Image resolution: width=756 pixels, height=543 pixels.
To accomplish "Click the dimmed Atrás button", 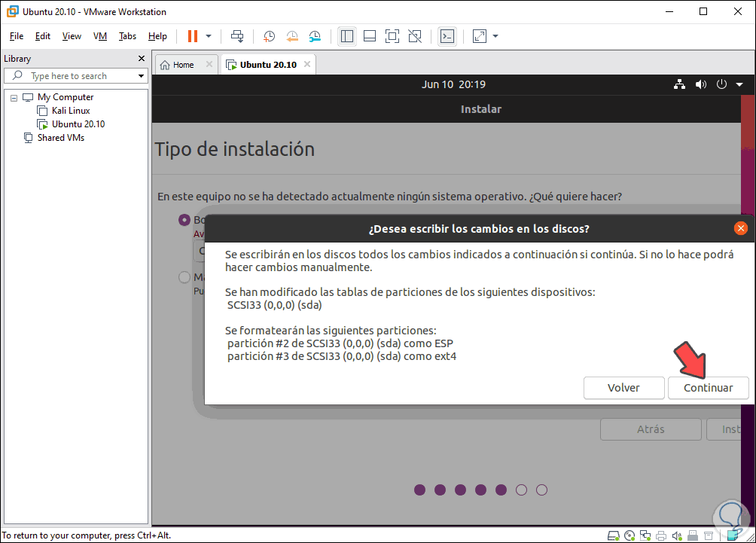I will pos(651,429).
